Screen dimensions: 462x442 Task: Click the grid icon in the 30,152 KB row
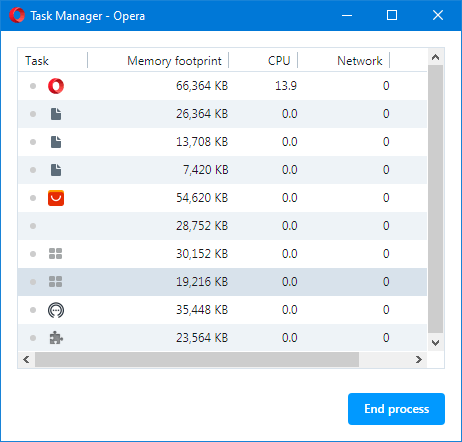click(x=55, y=254)
